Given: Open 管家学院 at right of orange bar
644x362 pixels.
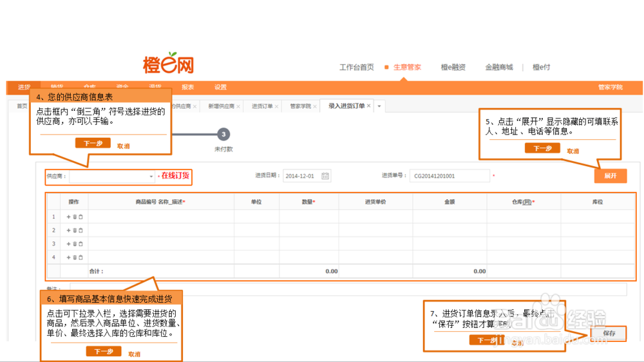Looking at the screenshot, I should (x=611, y=87).
